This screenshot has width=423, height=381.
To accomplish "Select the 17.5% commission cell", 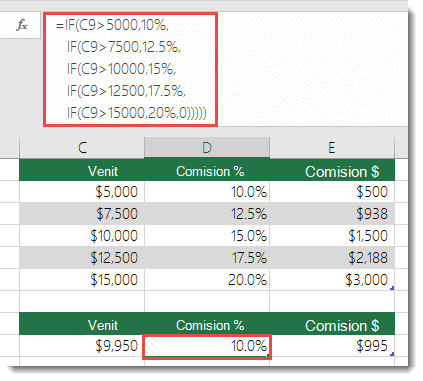I will click(207, 258).
